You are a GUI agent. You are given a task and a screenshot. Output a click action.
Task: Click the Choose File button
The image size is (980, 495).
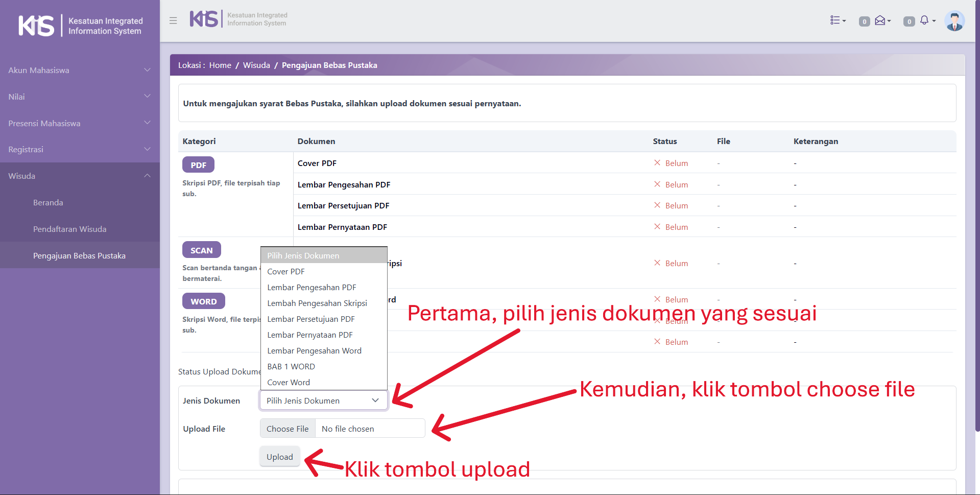pos(288,429)
